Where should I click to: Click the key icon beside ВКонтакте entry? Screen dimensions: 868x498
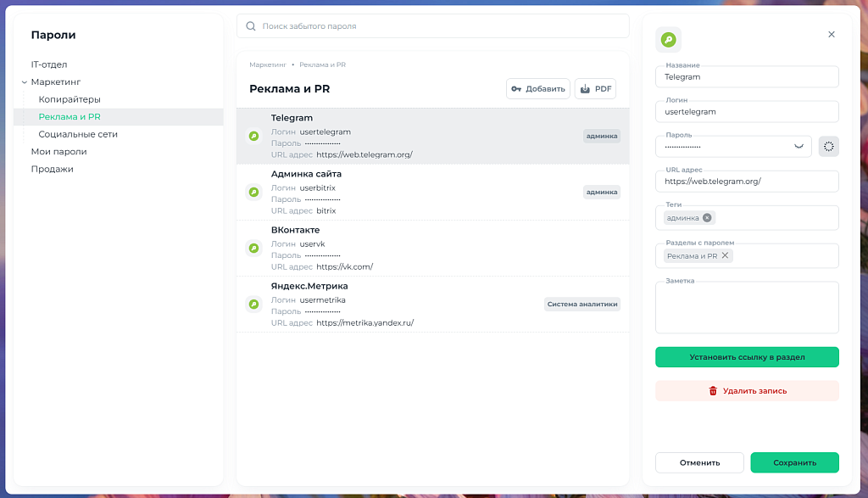click(x=253, y=248)
